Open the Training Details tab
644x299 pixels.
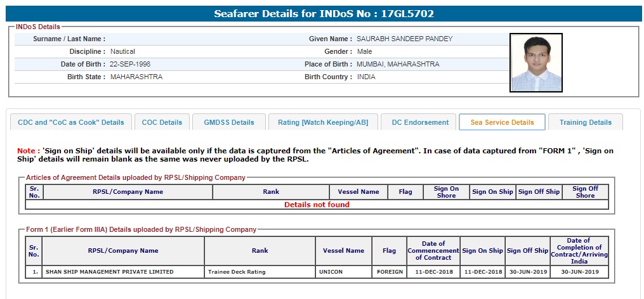coord(585,122)
